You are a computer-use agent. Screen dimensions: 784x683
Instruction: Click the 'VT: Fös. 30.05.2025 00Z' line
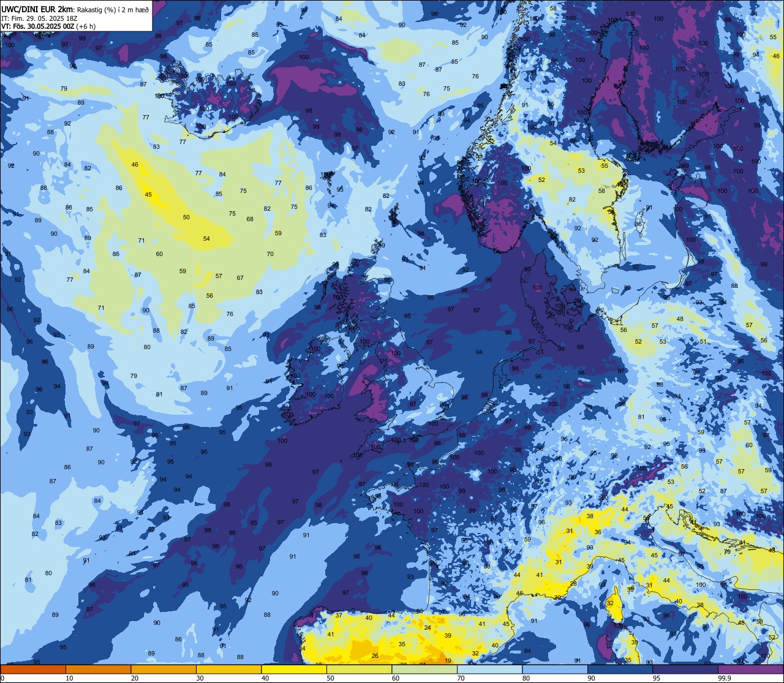click(x=39, y=26)
